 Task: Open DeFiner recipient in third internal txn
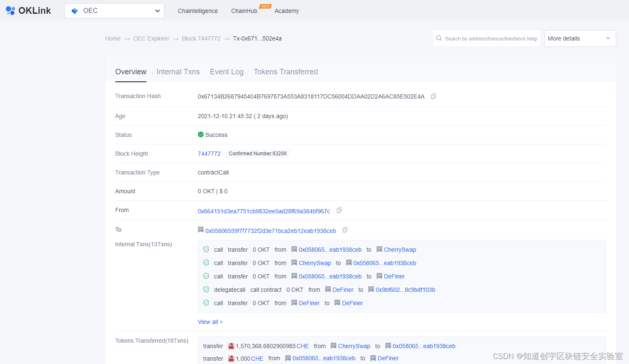click(x=394, y=276)
